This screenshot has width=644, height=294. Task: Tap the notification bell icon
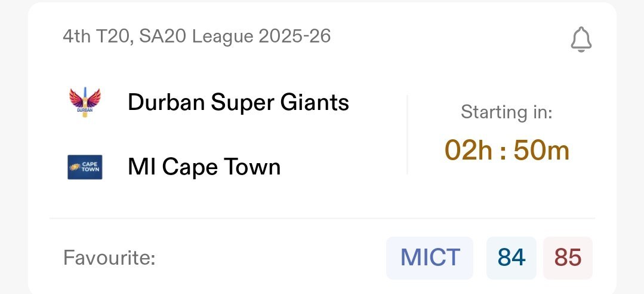(x=581, y=39)
